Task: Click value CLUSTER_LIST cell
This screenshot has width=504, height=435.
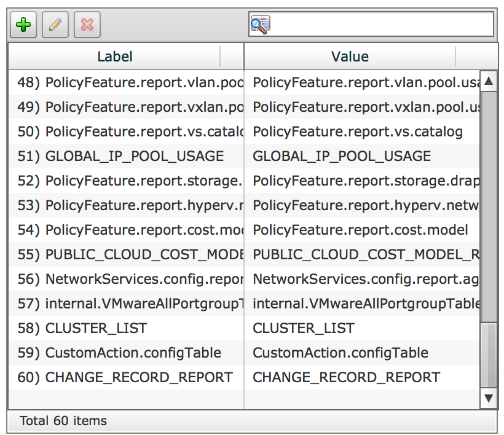Action: 362,328
